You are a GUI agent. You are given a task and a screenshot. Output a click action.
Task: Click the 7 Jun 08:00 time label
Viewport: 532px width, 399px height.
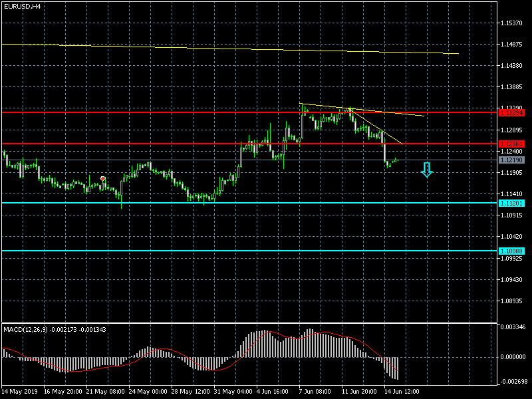pos(315,392)
